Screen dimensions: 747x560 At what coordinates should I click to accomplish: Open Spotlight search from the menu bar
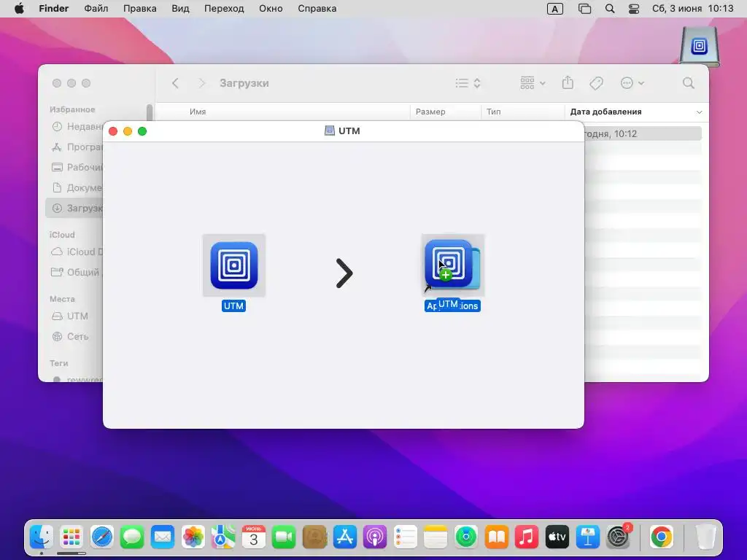610,9
